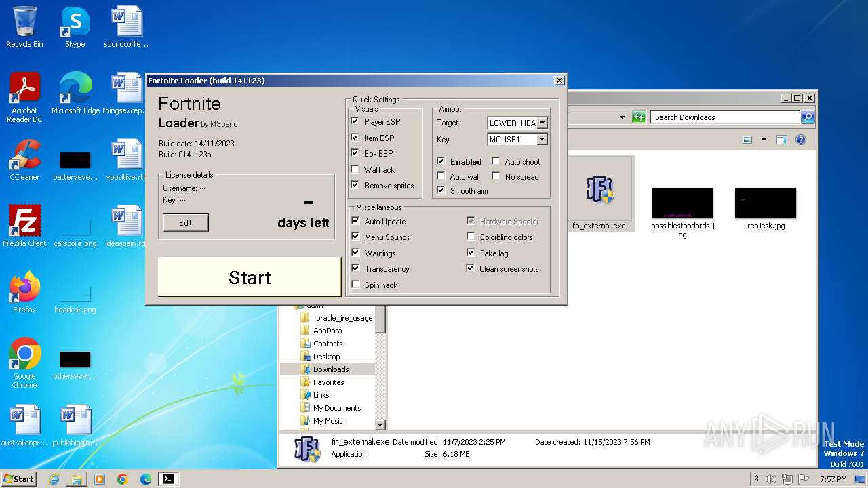Image resolution: width=868 pixels, height=488 pixels.
Task: Click the volume speaker tray icon
Action: (771, 479)
